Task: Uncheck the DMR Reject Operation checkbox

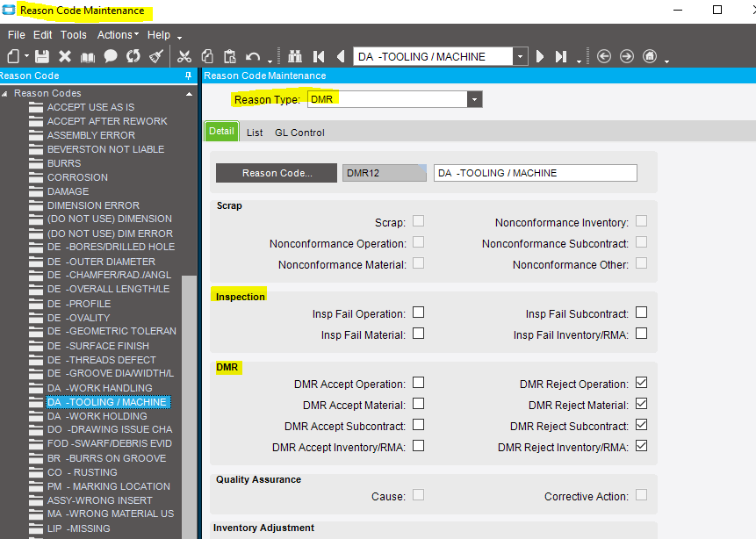Action: (x=641, y=383)
